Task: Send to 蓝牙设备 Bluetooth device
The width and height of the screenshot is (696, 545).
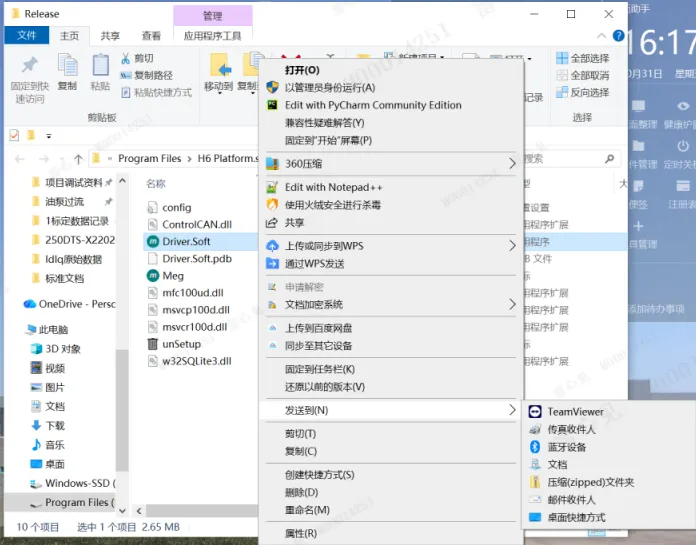Action: tap(608, 447)
